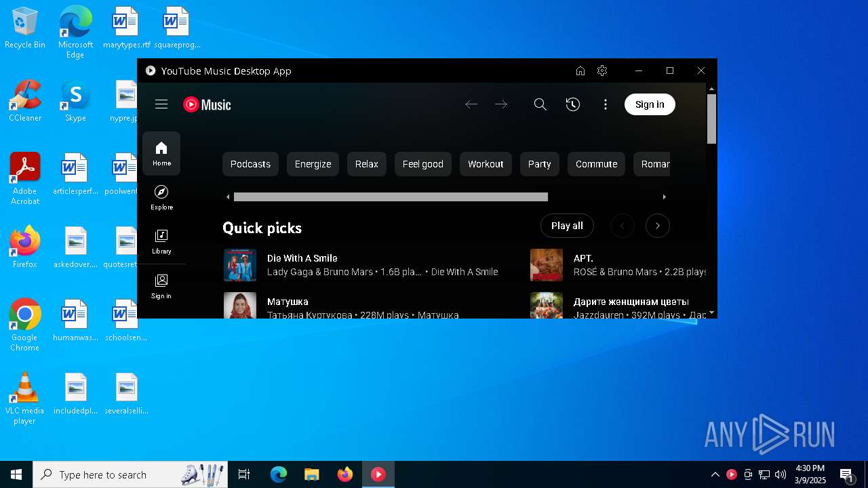Select severalselli image file on desktop
Viewport: 868px width, 488px height.
[x=126, y=394]
